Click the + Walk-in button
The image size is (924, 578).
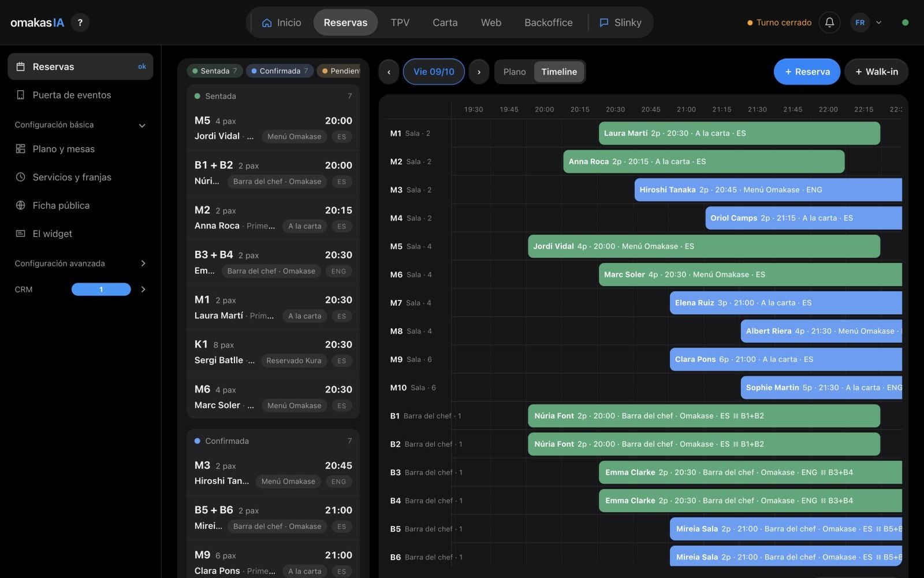coord(876,72)
